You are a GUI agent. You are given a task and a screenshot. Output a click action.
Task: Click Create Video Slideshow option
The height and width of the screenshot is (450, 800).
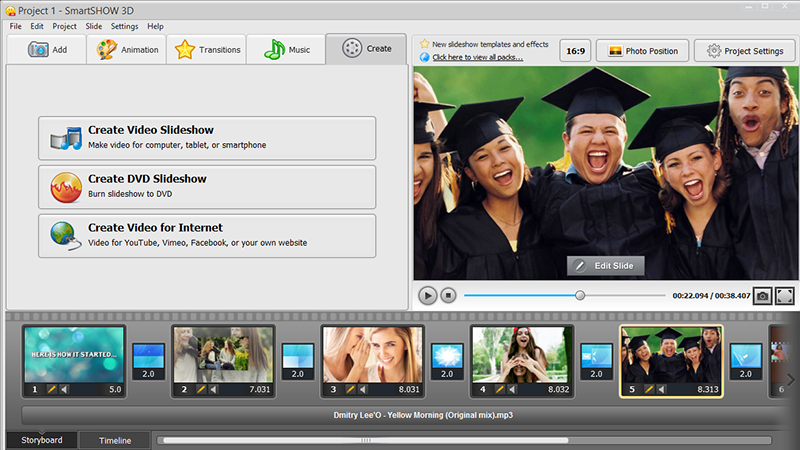point(207,138)
